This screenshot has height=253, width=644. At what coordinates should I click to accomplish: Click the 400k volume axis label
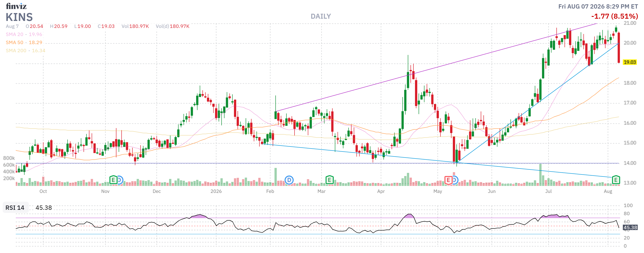click(x=9, y=172)
